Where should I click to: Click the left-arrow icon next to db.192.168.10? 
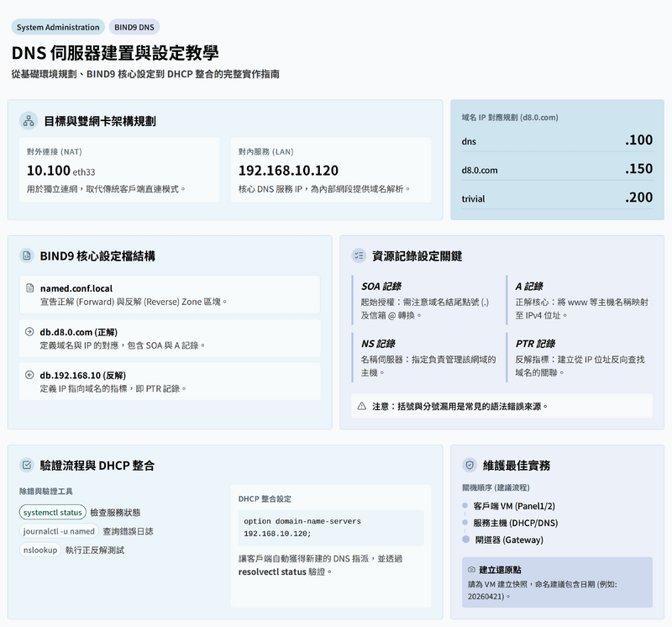[x=30, y=376]
